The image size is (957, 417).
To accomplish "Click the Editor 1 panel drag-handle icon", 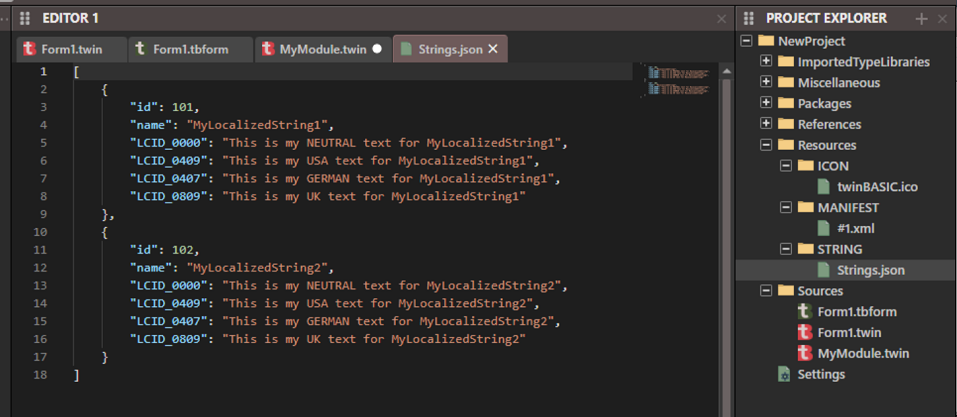I will (25, 18).
